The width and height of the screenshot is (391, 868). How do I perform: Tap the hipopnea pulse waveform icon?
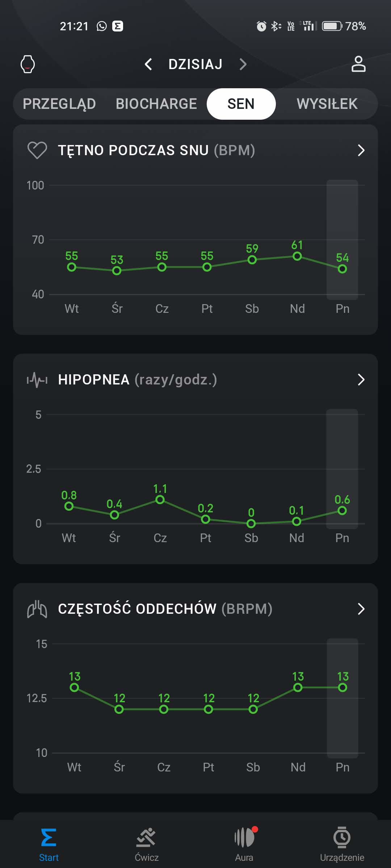[37, 380]
